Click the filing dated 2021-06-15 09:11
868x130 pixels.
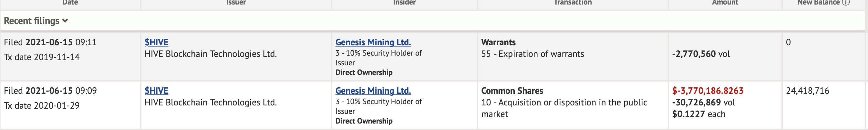[x=50, y=42]
